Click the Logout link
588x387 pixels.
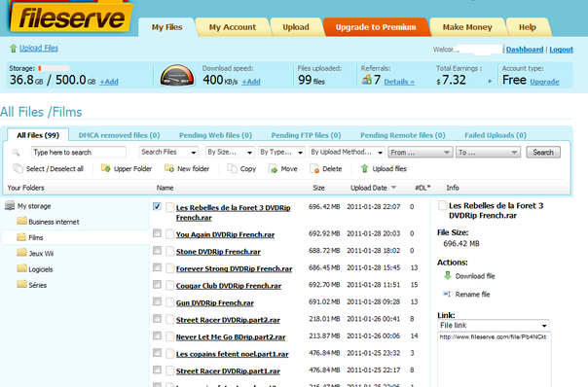562,50
